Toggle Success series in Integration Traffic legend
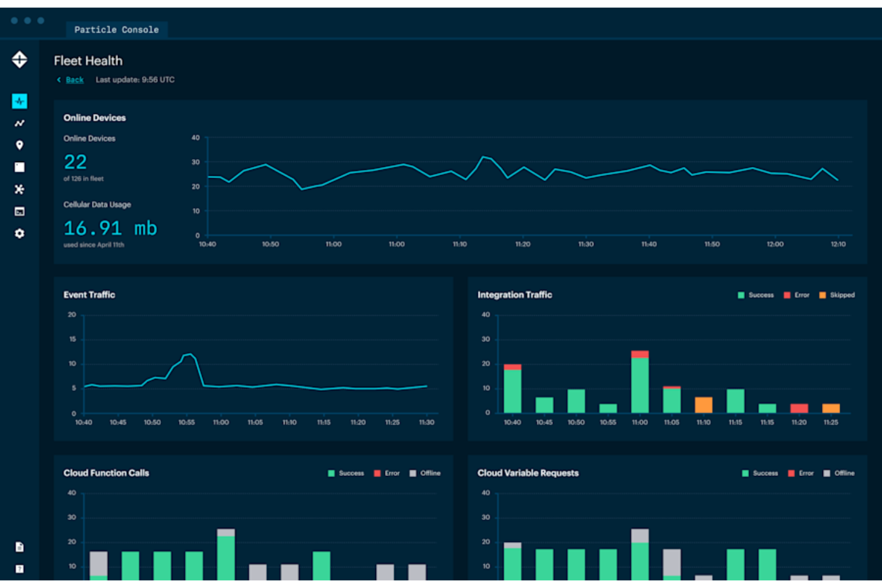Screen dimensions: 882x588 click(x=757, y=295)
